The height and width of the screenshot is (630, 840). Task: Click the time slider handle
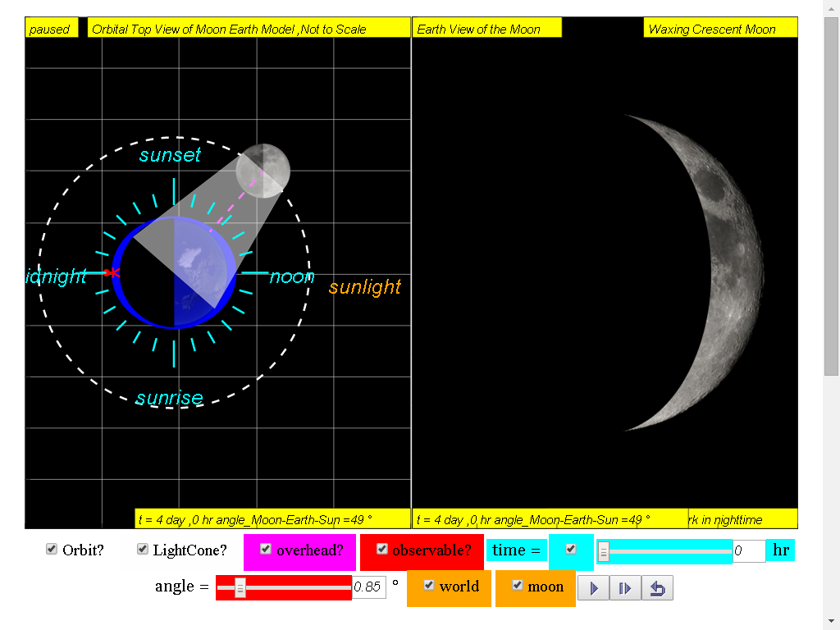[604, 552]
